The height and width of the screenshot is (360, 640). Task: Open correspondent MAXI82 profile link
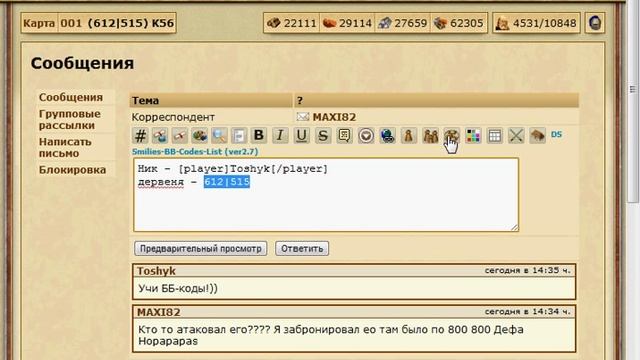(334, 117)
